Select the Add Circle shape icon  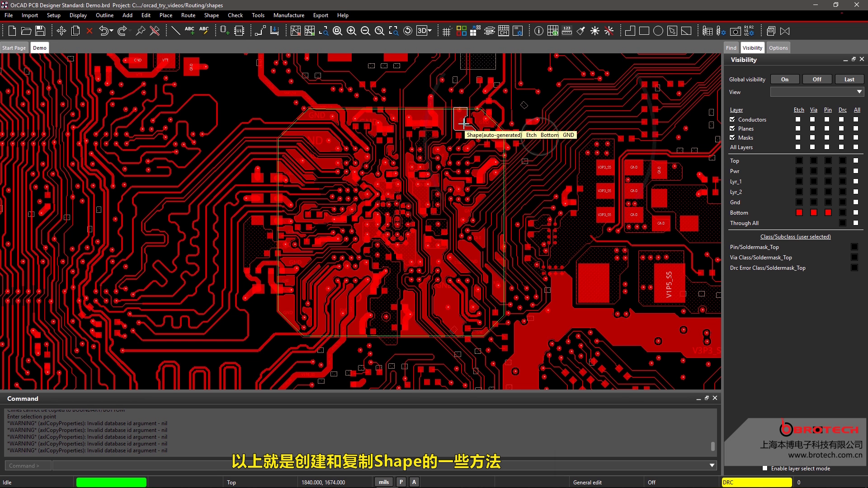pyautogui.click(x=658, y=31)
